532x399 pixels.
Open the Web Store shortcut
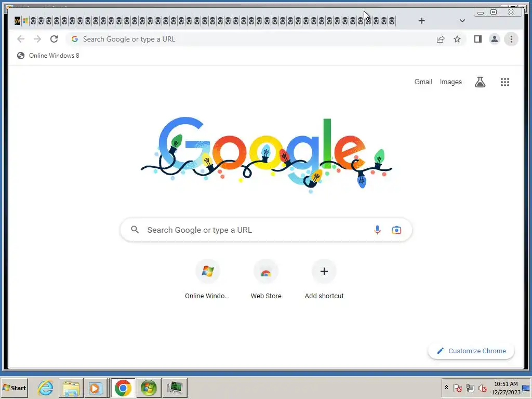coord(266,279)
